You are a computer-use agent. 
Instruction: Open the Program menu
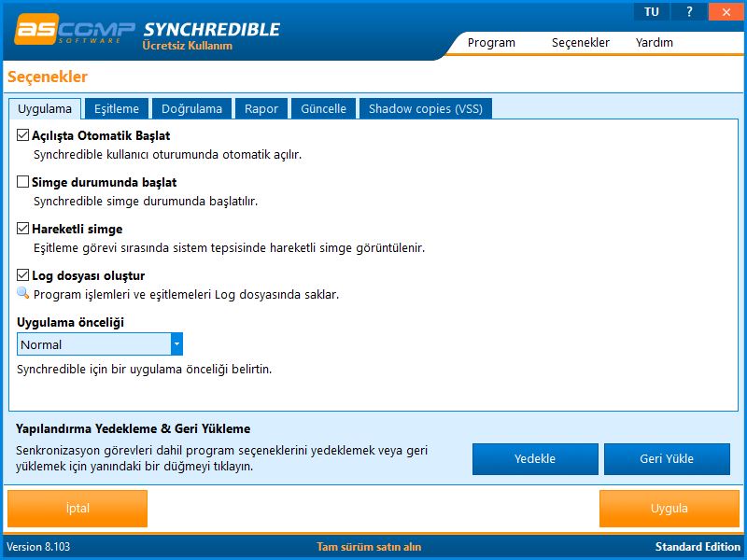click(491, 42)
